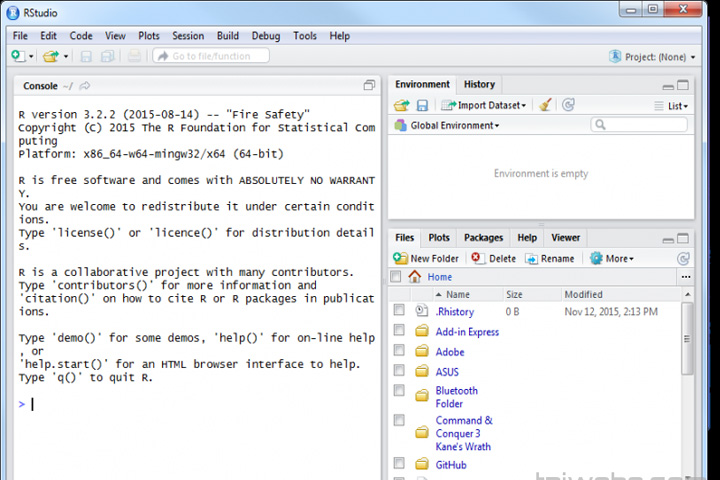Refresh the file listing in the Files pane
Screen dimensions: 720x480
point(683,259)
